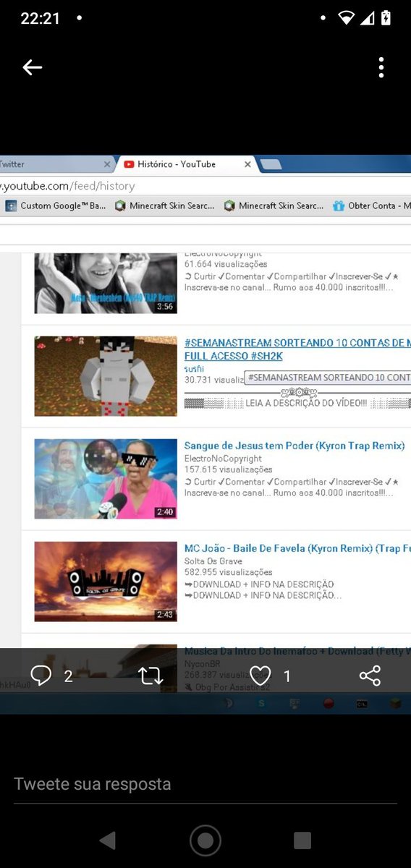Open 'ElectroNoCopyright' channel under Sangue de Jesus

coord(223,459)
